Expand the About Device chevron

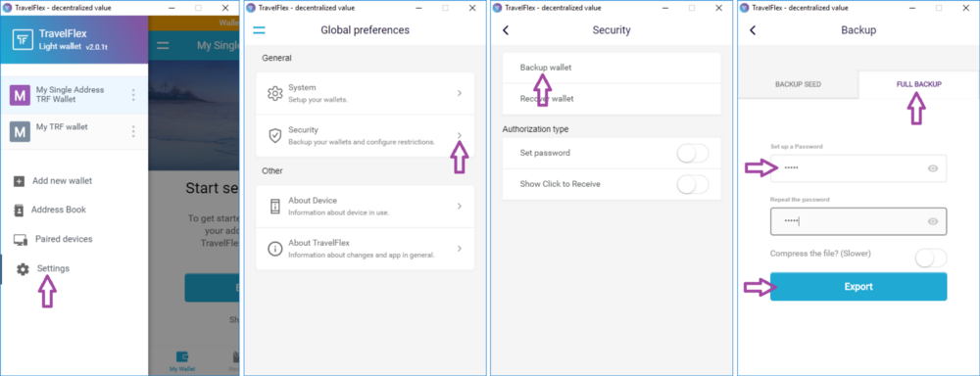(x=460, y=206)
